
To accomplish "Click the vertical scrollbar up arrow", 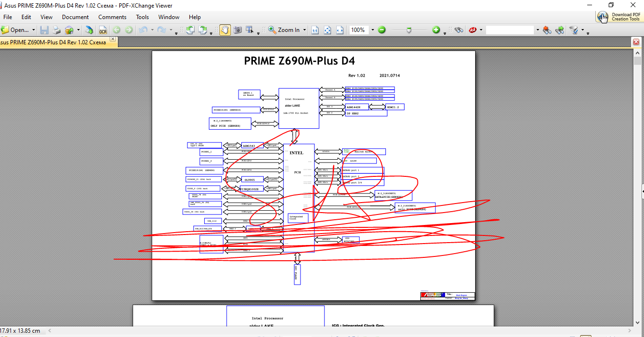I will pos(637,52).
